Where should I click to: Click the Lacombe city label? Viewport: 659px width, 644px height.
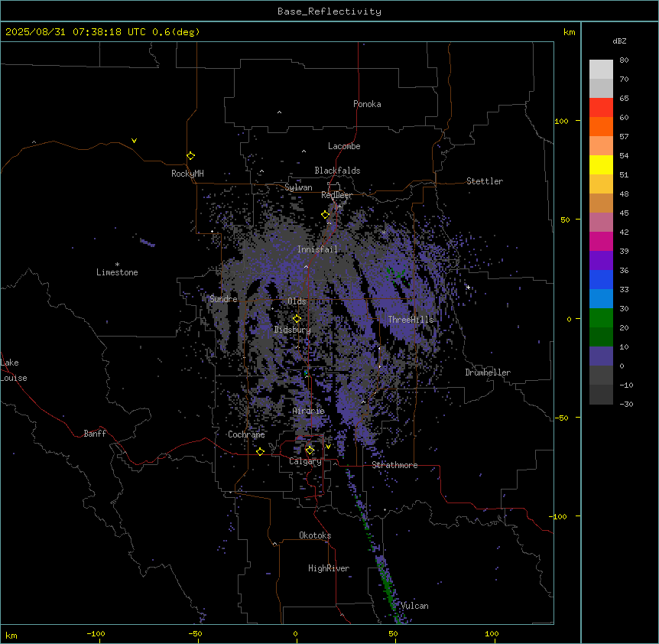click(x=344, y=146)
